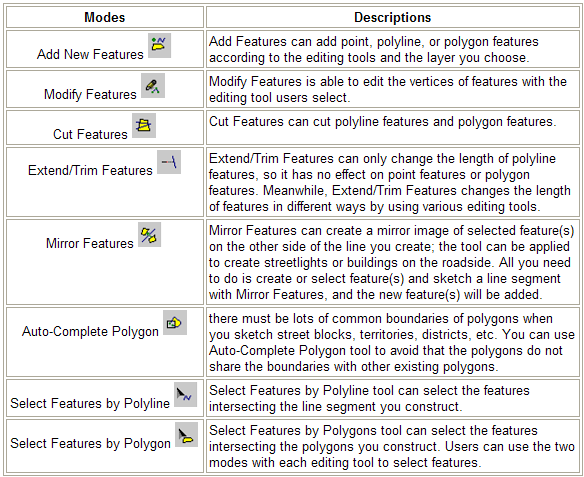Choose the Cut Features icon

[x=144, y=125]
